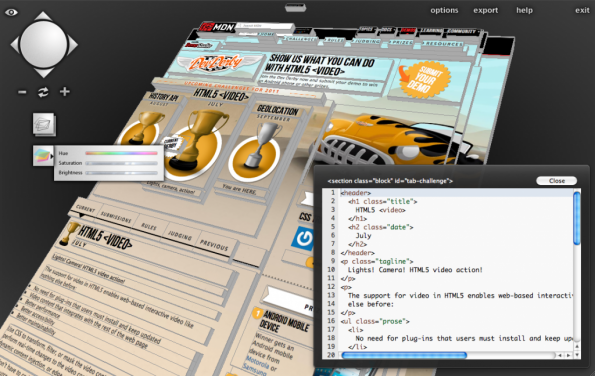Adjust the Brightness slider
The height and width of the screenshot is (376, 595).
pos(121,173)
